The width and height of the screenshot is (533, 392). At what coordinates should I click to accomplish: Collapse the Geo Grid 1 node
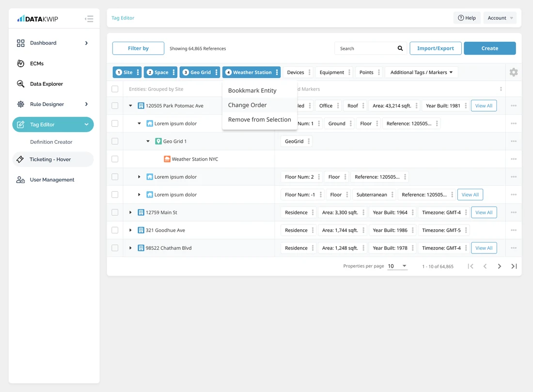148,141
